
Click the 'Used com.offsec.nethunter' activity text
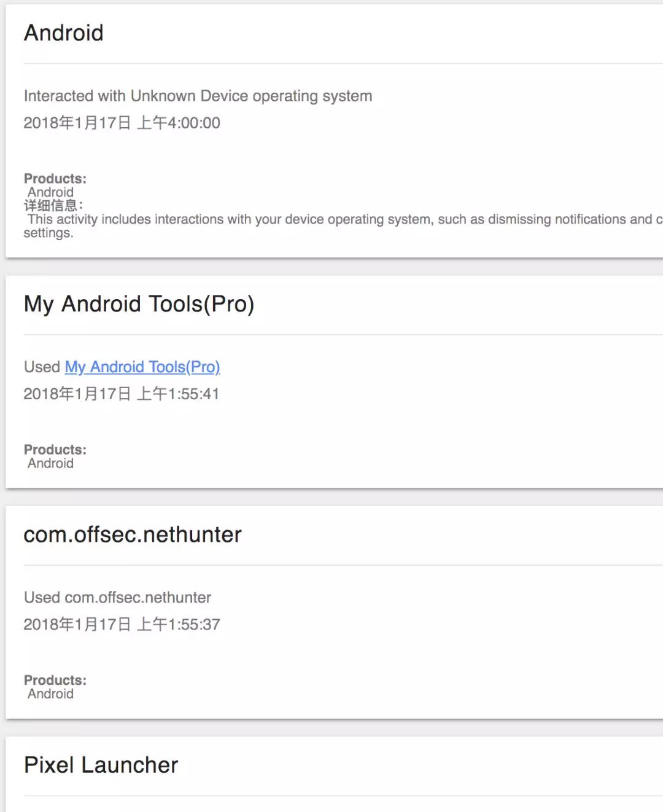point(117,597)
